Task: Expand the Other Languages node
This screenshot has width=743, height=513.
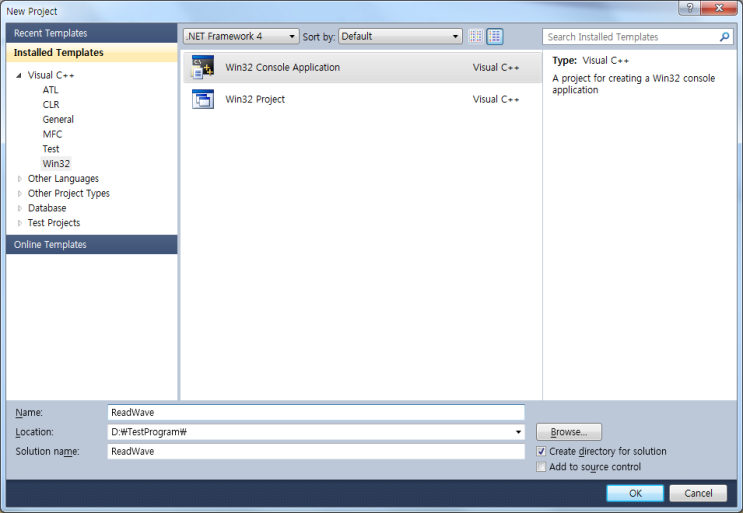Action: click(19, 179)
